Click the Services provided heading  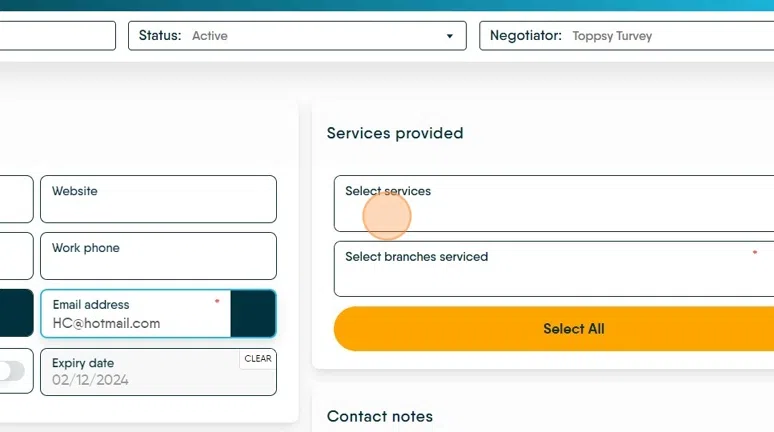pos(395,133)
